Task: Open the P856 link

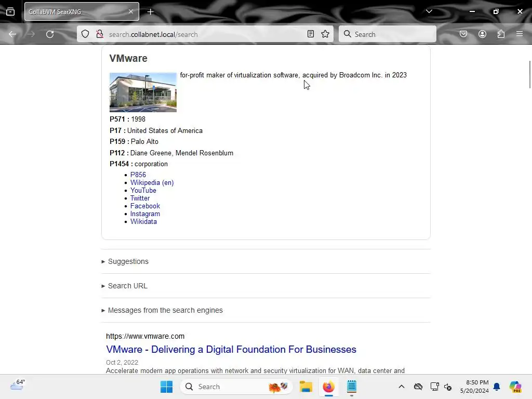Action: pyautogui.click(x=138, y=175)
